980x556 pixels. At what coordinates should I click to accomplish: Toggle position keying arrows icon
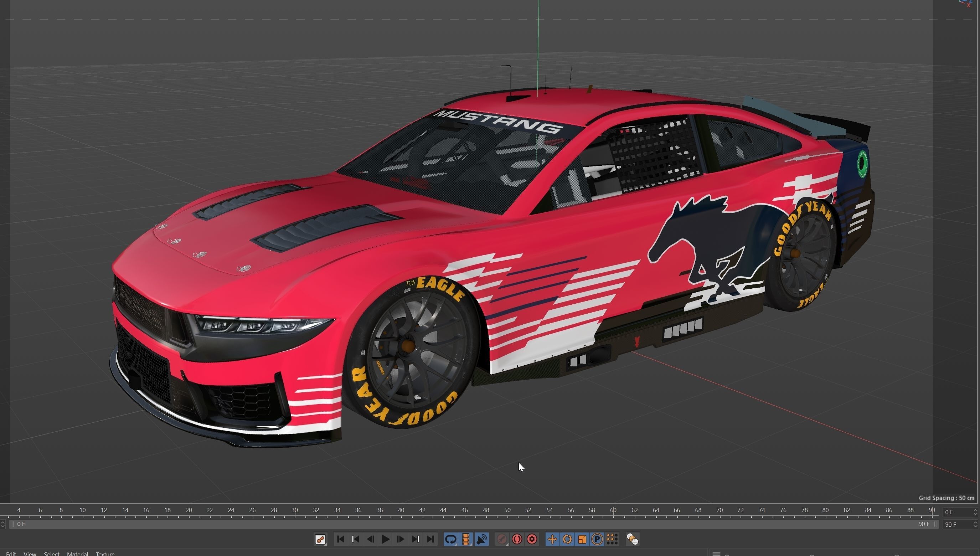point(552,539)
